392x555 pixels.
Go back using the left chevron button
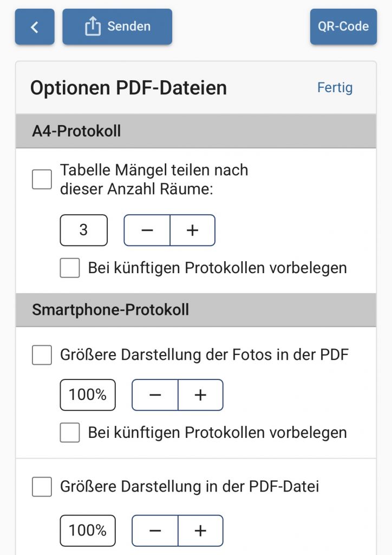tap(35, 27)
